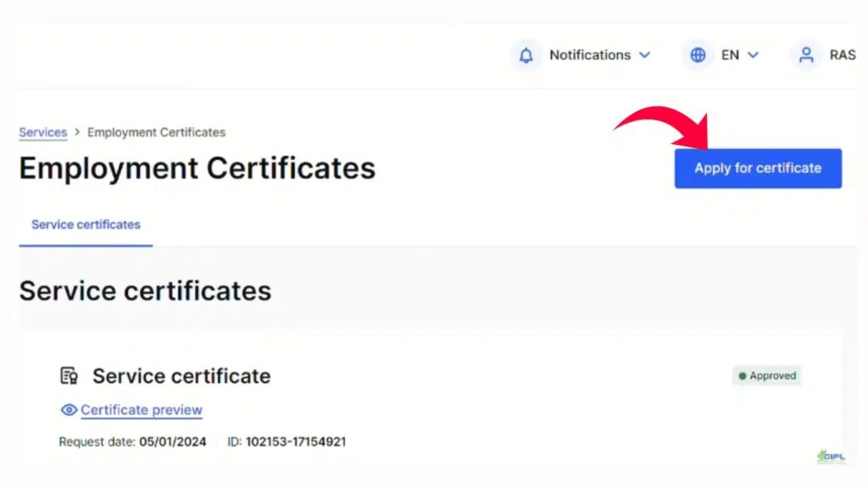Click the CIPL logo at bottom right
The height and width of the screenshot is (488, 868).
(832, 457)
